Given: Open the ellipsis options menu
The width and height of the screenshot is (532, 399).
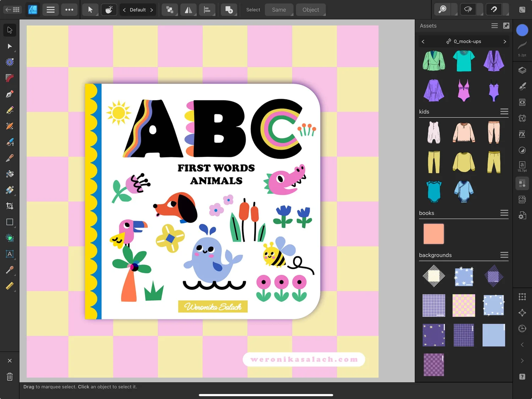Looking at the screenshot, I should coord(69,10).
